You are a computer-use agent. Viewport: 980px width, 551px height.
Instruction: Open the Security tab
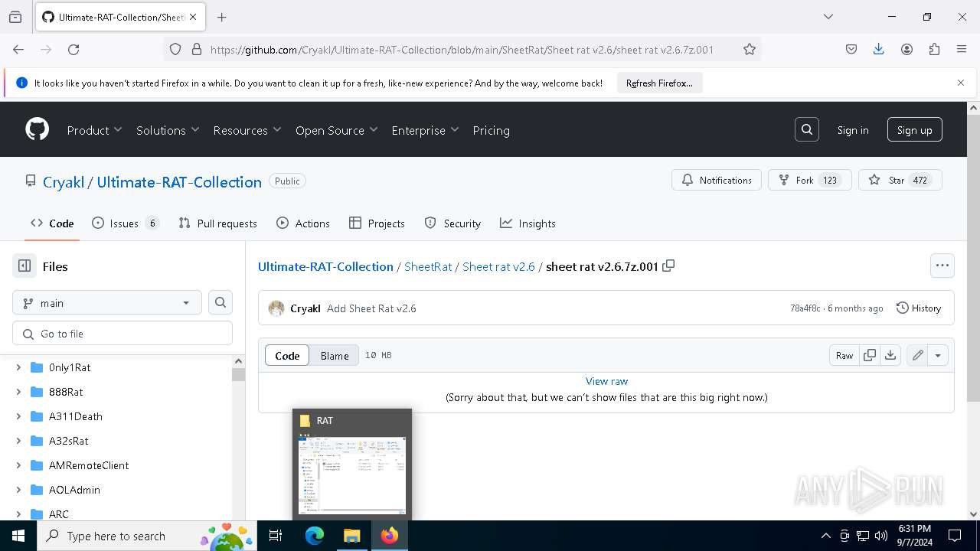452,223
